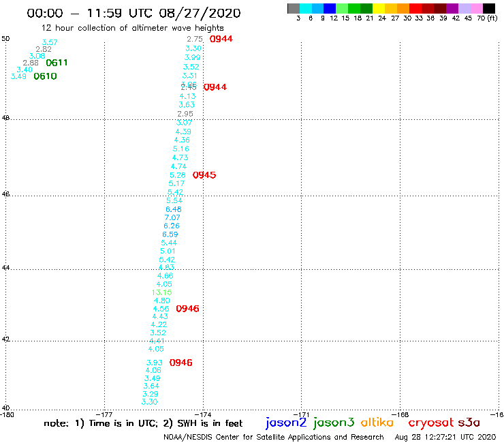Click the 4.13 wave height value
The image size is (504, 443).
point(187,96)
